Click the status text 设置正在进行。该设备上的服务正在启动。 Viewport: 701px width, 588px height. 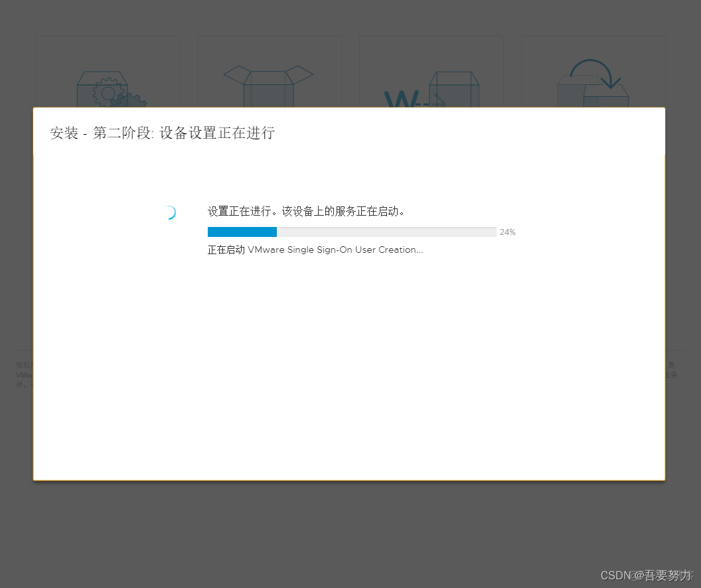pyautogui.click(x=306, y=211)
